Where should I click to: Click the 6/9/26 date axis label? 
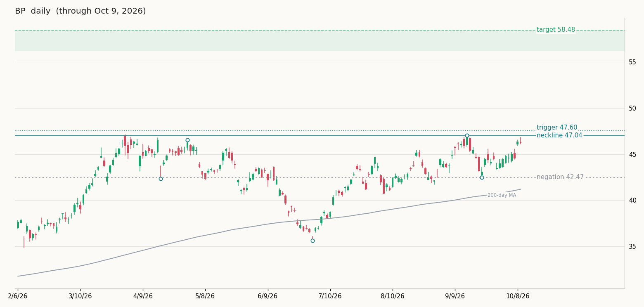268,296
